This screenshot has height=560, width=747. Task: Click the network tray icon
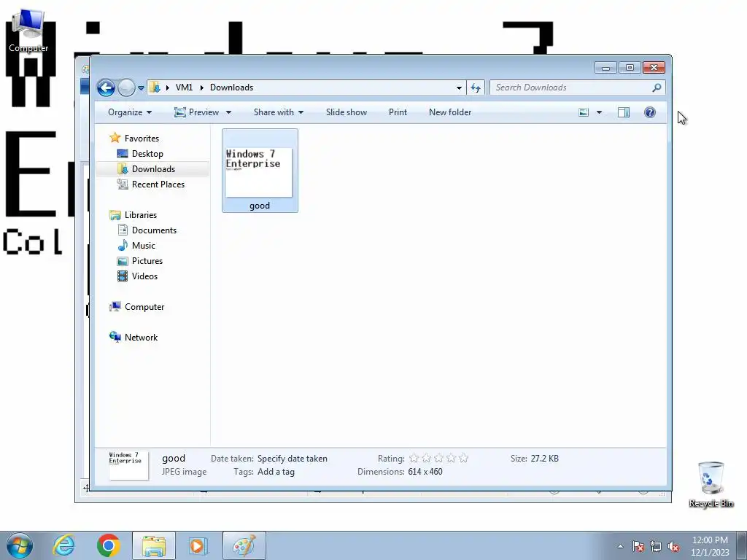tap(656, 546)
